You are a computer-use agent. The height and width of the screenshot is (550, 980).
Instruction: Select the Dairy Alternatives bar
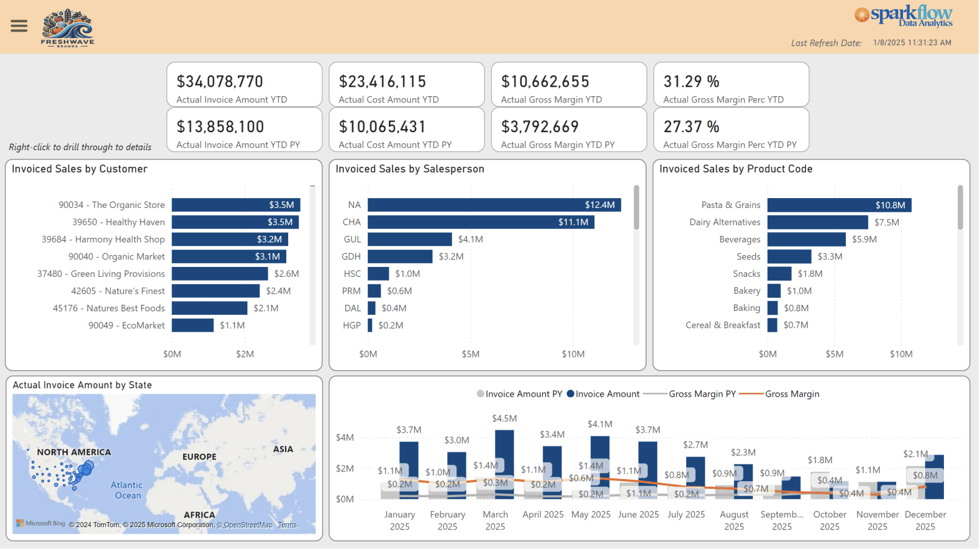(818, 222)
